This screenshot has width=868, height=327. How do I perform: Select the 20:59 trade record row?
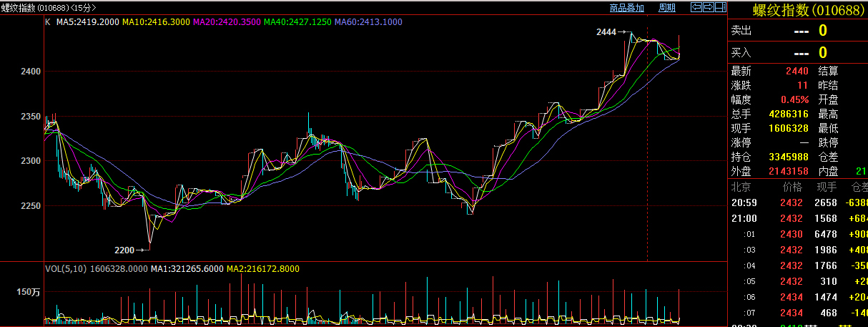coord(797,203)
